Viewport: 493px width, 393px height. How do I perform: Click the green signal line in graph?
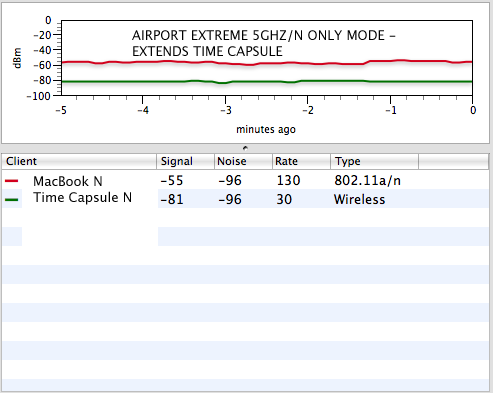click(x=267, y=81)
